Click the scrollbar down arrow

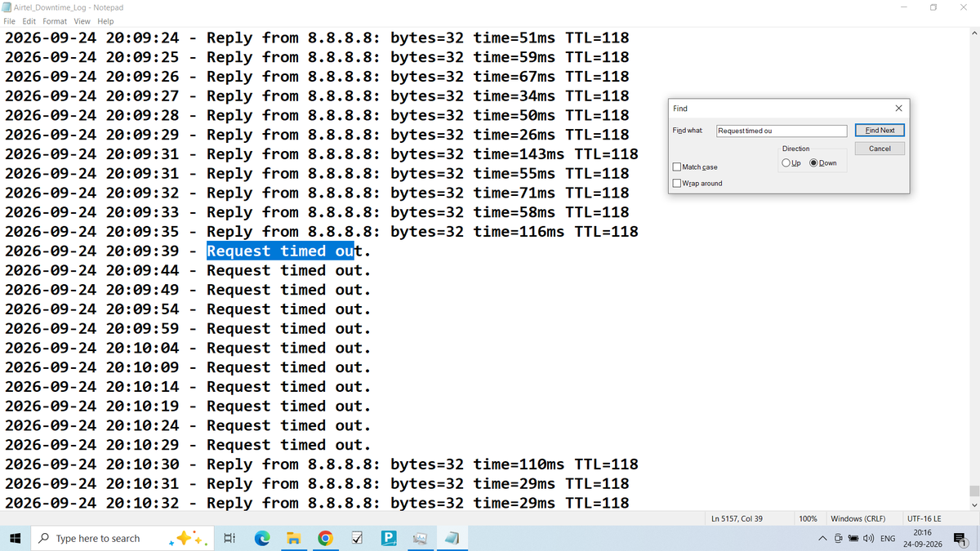click(973, 505)
